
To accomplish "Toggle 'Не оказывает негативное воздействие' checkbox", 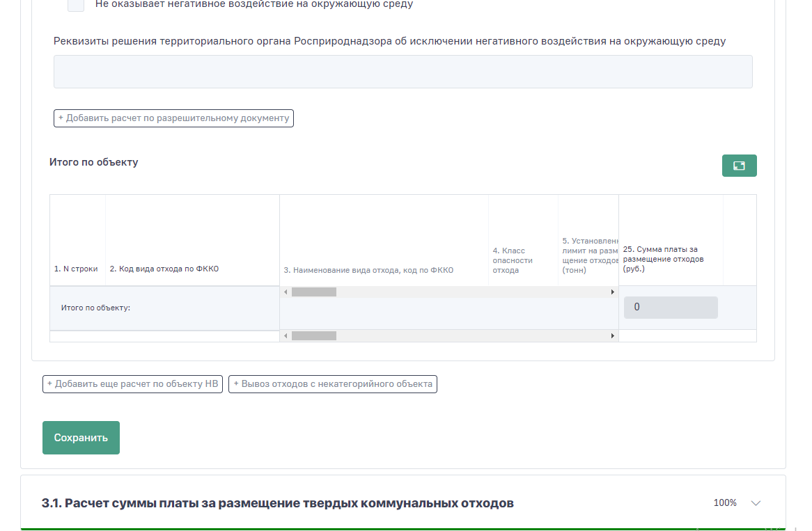I will click(76, 5).
